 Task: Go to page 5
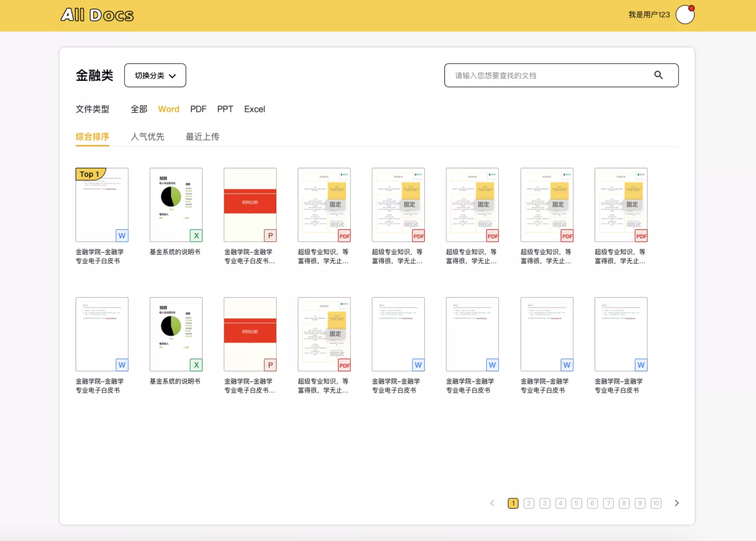[576, 503]
